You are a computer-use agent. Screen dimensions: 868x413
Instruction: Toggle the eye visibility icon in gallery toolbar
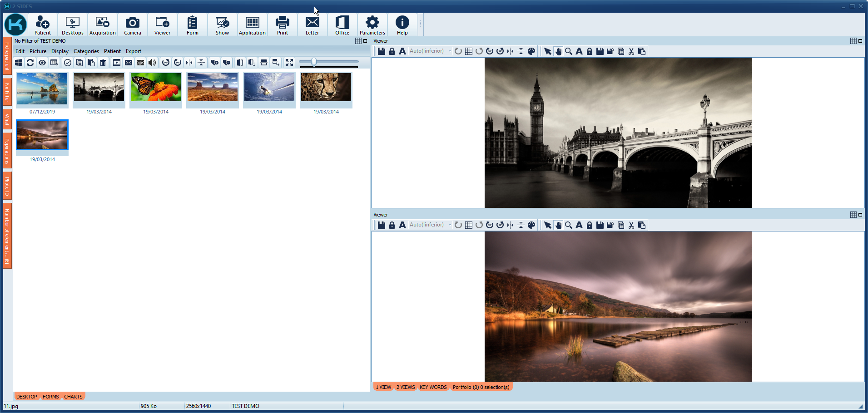click(42, 63)
